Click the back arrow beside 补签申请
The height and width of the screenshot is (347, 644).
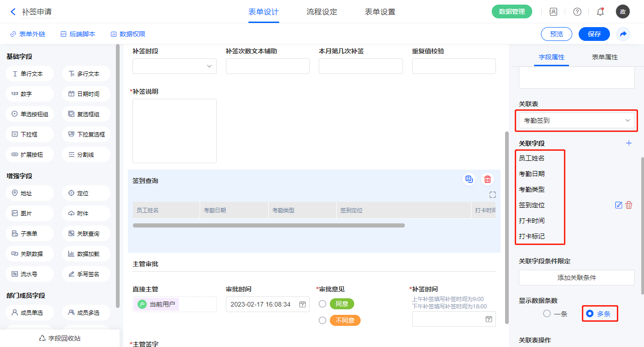13,12
